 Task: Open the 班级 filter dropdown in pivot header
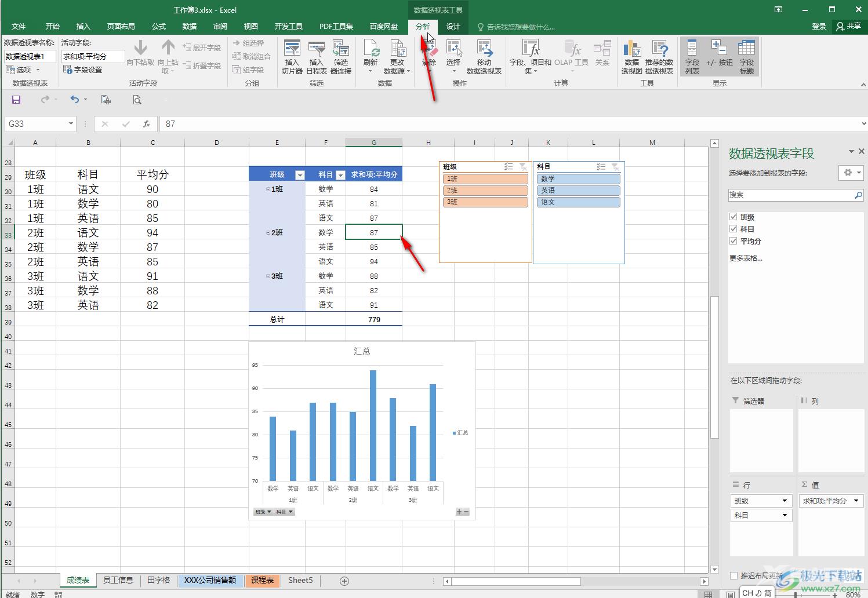(300, 175)
